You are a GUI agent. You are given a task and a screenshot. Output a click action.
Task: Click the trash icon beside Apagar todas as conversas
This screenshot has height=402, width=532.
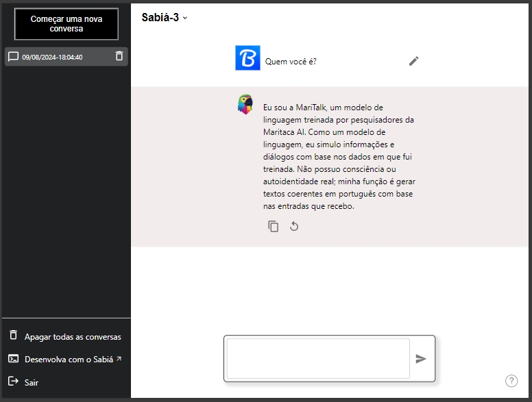pos(13,335)
